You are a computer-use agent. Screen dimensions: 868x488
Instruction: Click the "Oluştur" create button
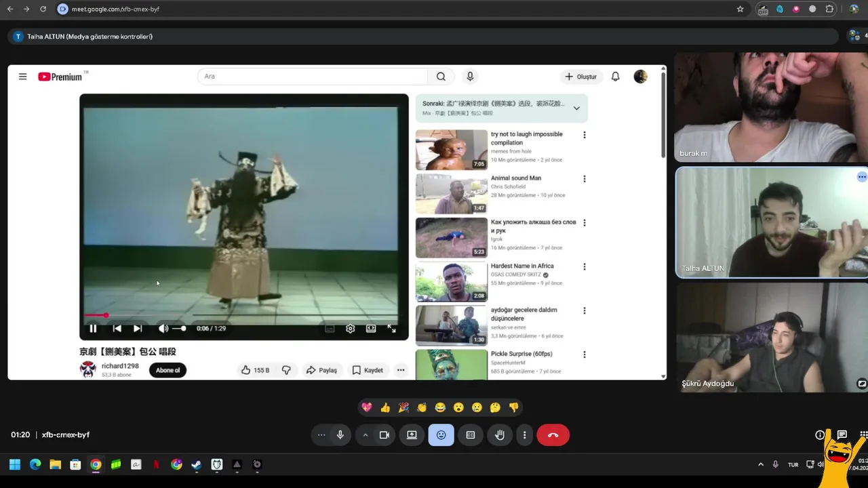tap(581, 77)
